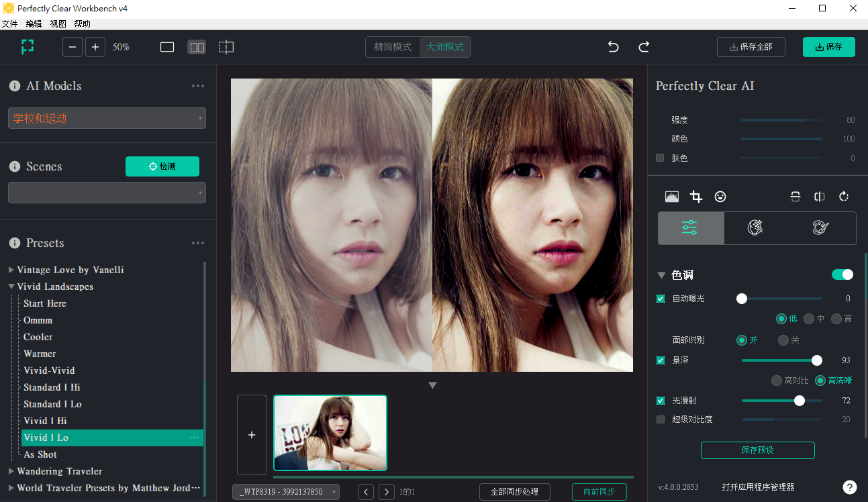Go to previous image arrow
The width and height of the screenshot is (868, 502).
pos(366,492)
